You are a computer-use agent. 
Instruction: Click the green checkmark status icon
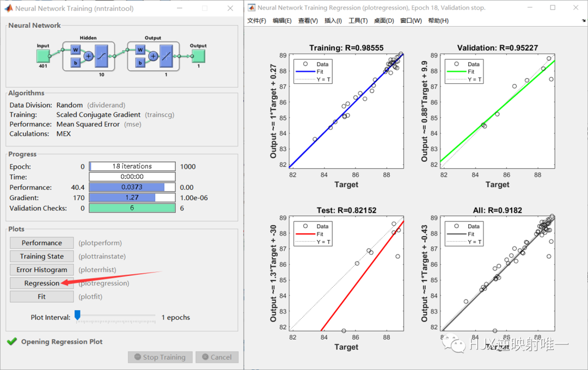(x=12, y=342)
